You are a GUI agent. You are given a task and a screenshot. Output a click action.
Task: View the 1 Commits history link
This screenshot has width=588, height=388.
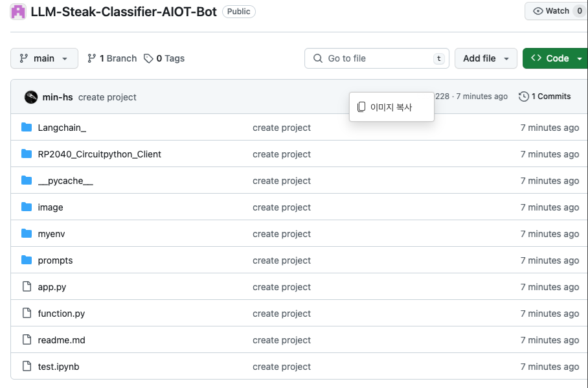(545, 97)
